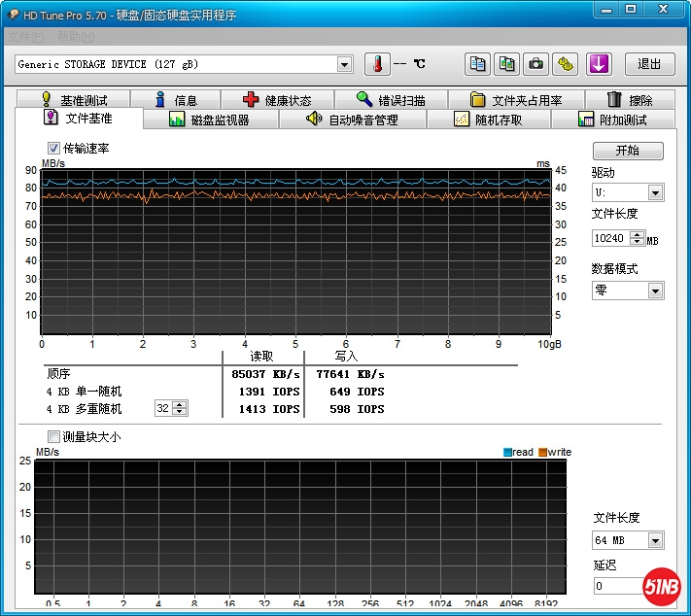Image resolution: width=691 pixels, height=616 pixels.
Task: Enable the 测量块大小 checkbox
Action: point(54,437)
